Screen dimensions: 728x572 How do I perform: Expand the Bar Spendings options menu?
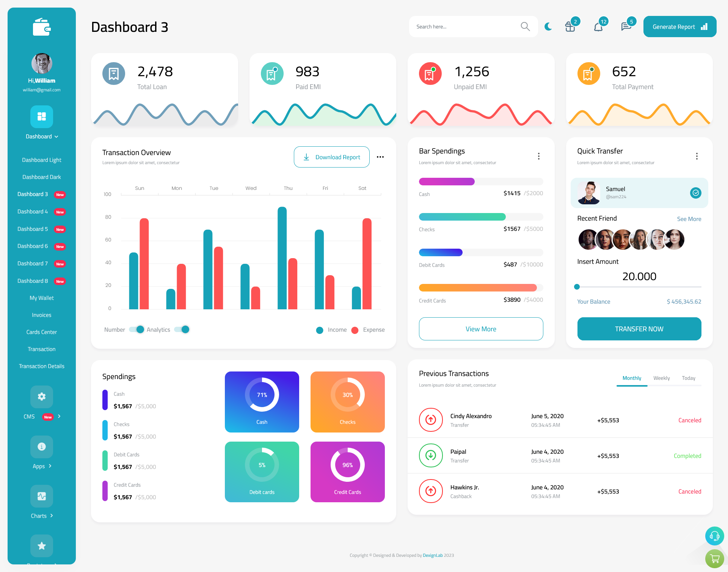[x=539, y=156]
